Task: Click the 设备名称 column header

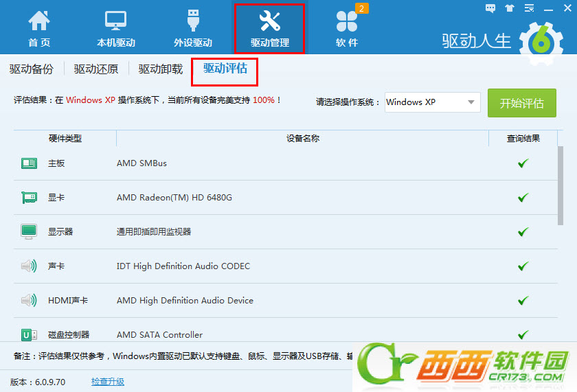Action: pyautogui.click(x=303, y=139)
